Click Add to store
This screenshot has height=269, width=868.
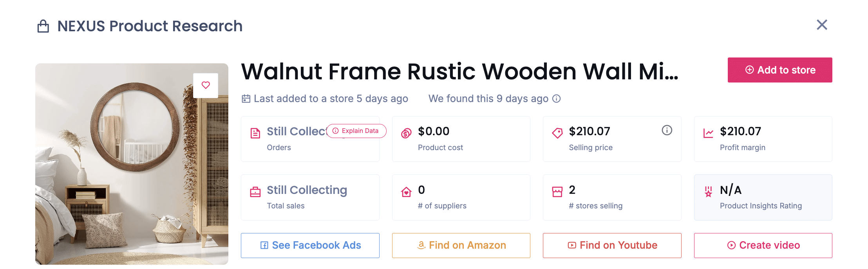click(779, 70)
